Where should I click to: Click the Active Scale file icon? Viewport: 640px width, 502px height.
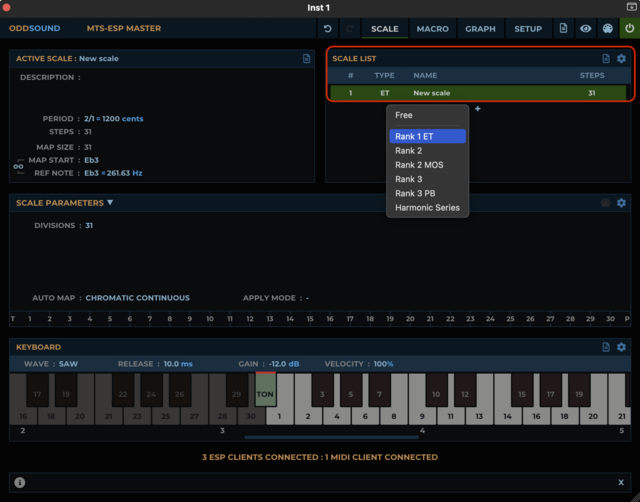tap(307, 58)
